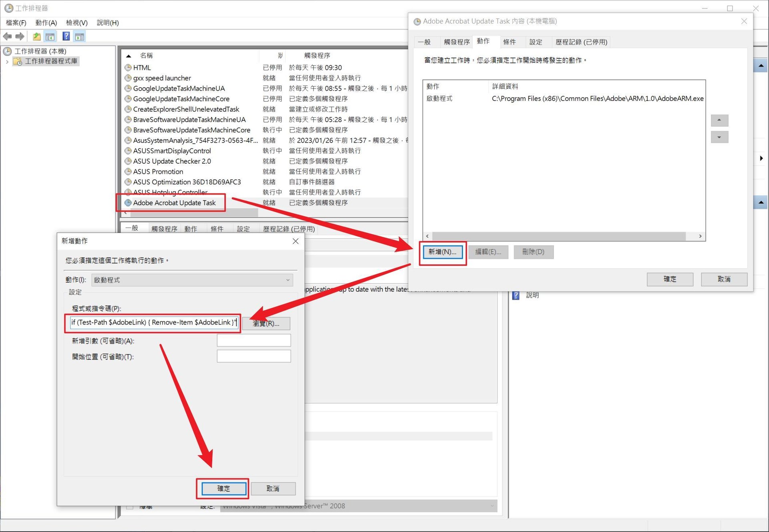Image resolution: width=769 pixels, height=532 pixels.
Task: Open the 檢視(V) menu
Action: [x=76, y=23]
